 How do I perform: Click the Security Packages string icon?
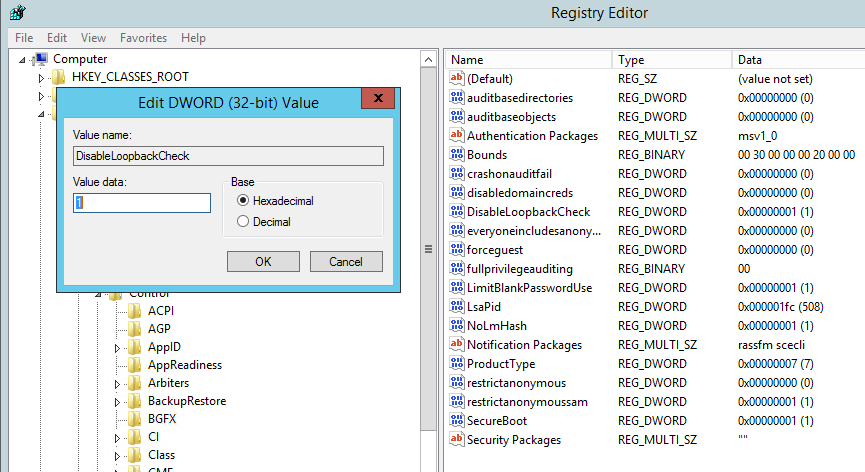pos(456,439)
